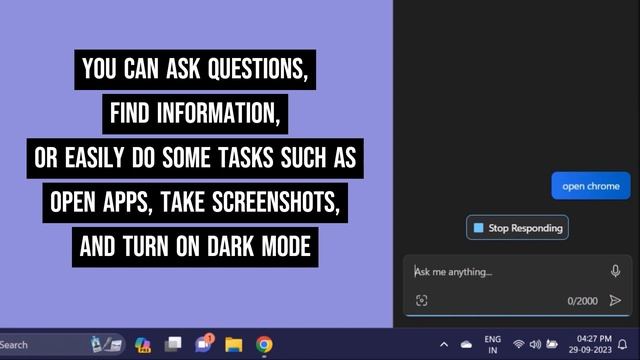This screenshot has width=640, height=360.
Task: Click the taskbar Search box
Action: 61,345
